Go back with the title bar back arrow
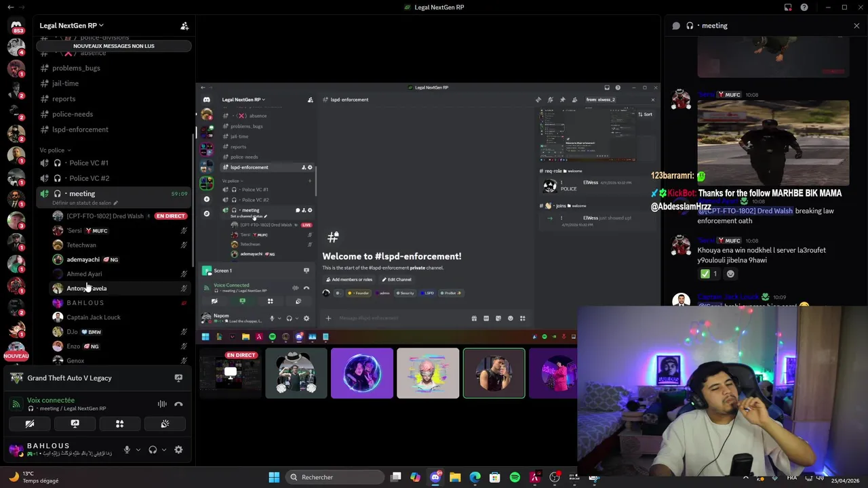Viewport: 868px width, 488px height. point(11,7)
